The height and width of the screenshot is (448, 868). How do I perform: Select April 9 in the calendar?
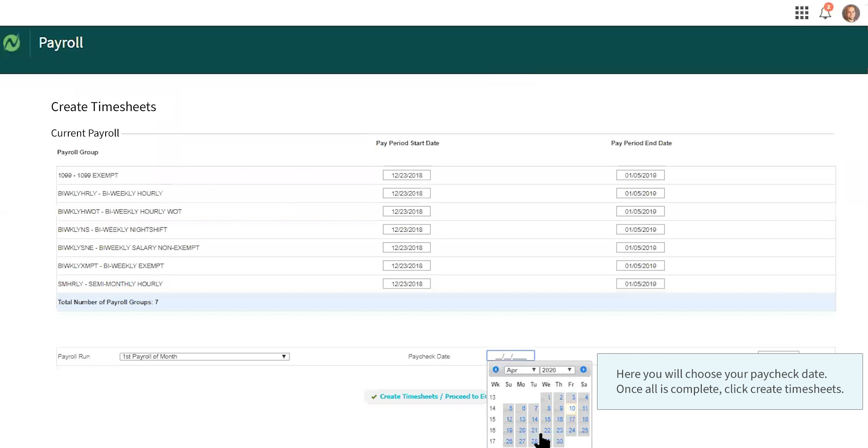[x=559, y=408]
